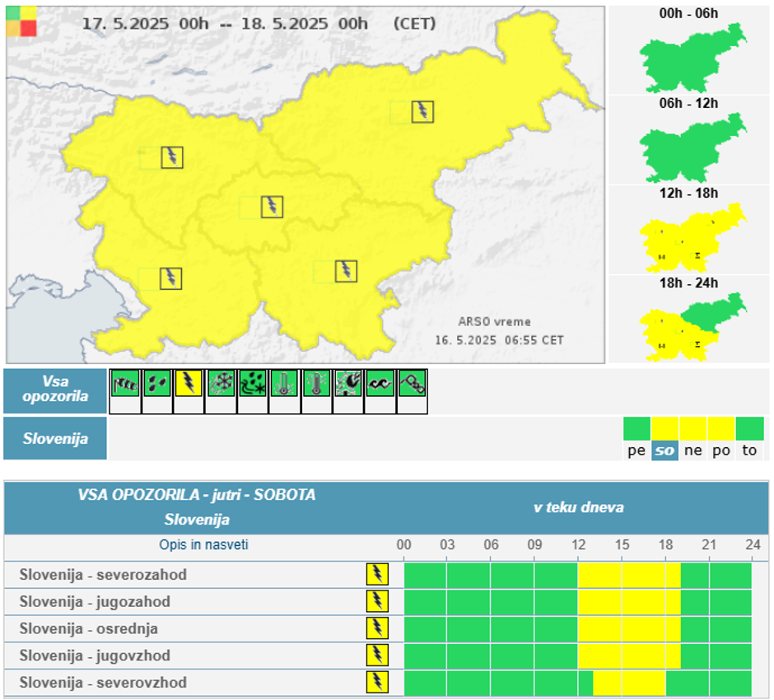Click the 'Vsa opozorila' label button
Screen dimensions: 774x700
(56, 391)
